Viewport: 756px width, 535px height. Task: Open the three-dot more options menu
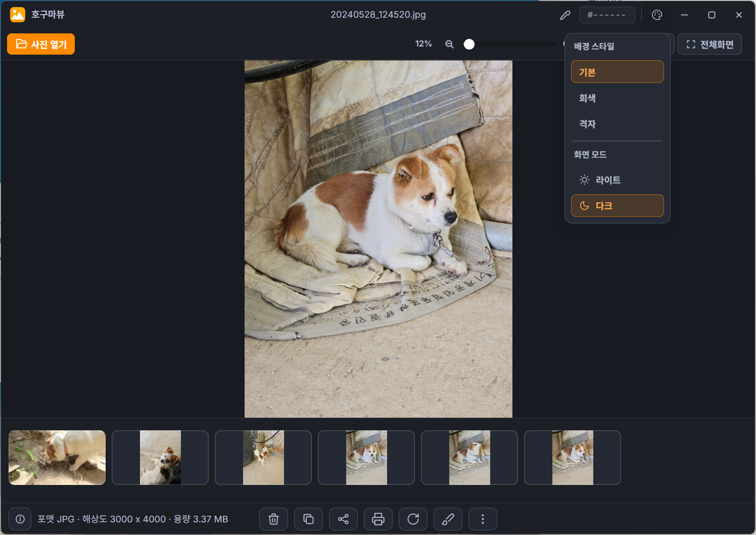tap(483, 519)
